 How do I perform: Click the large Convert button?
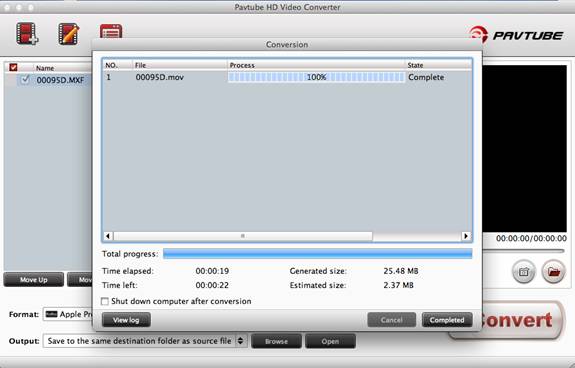521,321
